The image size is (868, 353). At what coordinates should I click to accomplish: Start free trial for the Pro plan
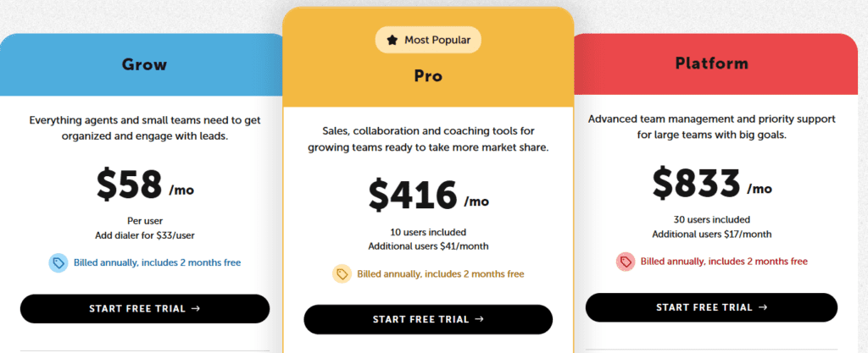coord(428,319)
